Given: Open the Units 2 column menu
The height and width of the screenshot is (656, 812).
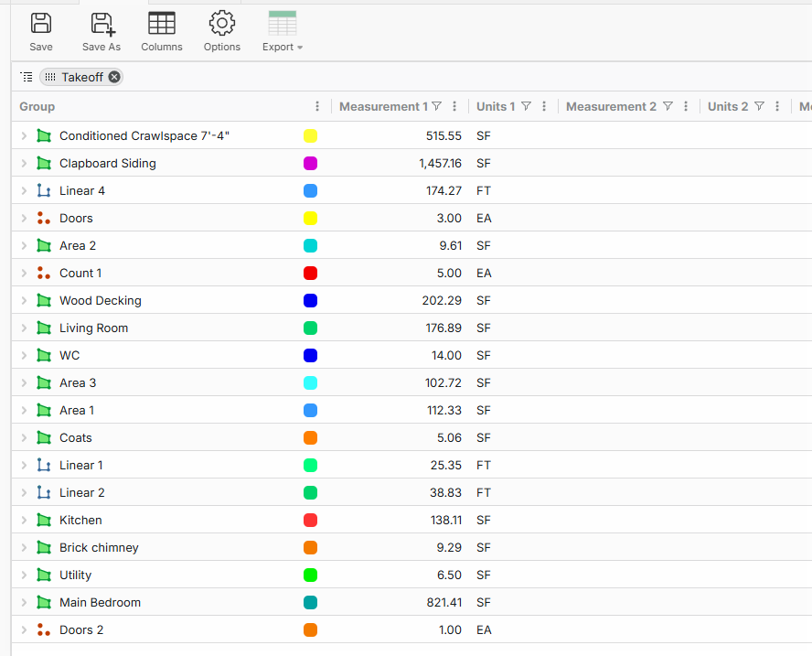Looking at the screenshot, I should click(x=776, y=106).
